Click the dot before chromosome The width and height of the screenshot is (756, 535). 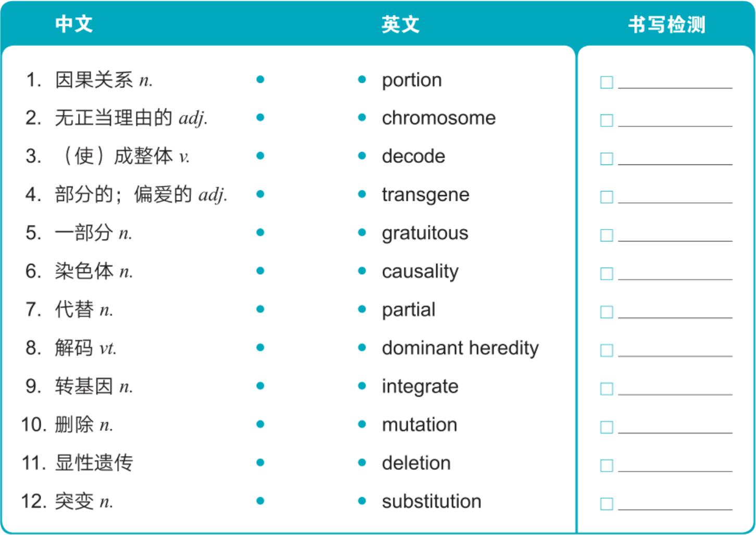coord(362,118)
